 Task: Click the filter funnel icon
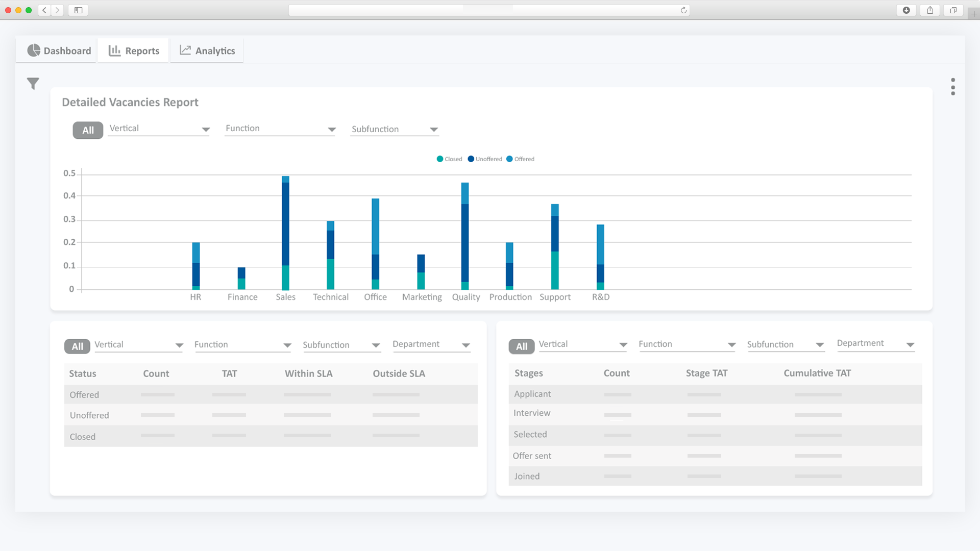(33, 83)
